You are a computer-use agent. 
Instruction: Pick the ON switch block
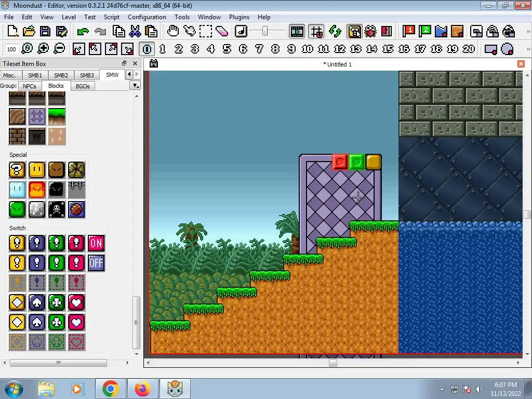pos(96,243)
